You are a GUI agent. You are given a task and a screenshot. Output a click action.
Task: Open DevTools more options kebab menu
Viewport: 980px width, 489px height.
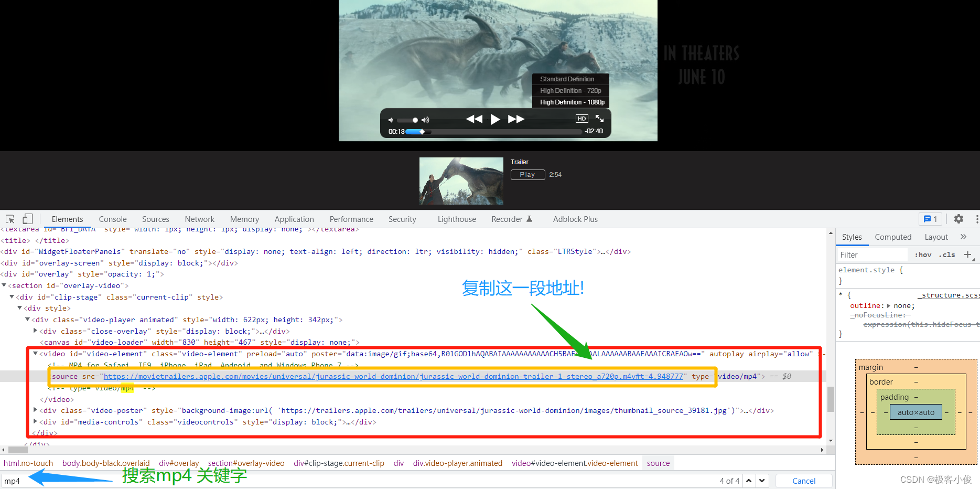pos(977,219)
